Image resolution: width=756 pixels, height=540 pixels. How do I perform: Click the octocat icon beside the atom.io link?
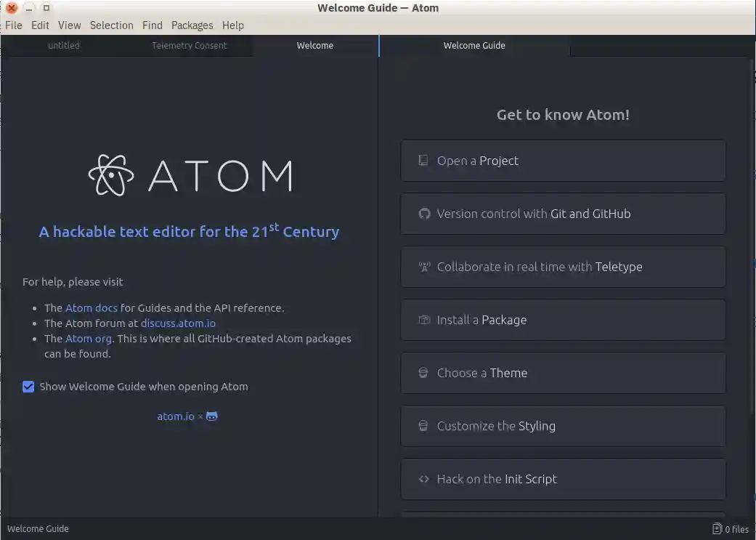pos(211,416)
